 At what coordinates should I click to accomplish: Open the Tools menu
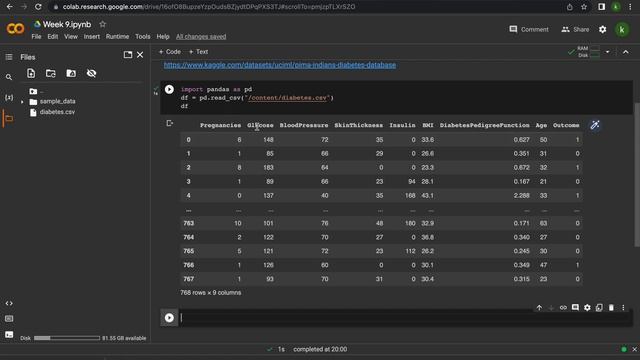[142, 37]
